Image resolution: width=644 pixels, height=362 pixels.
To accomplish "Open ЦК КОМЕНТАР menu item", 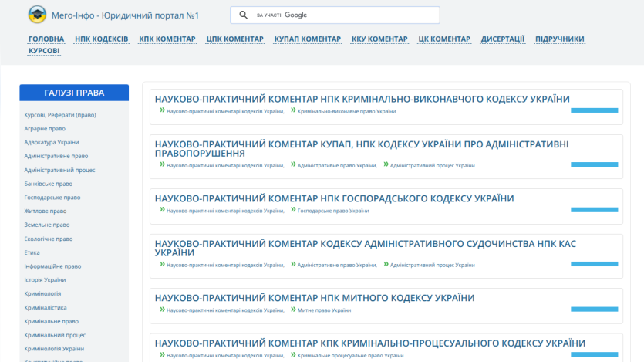I will (444, 39).
